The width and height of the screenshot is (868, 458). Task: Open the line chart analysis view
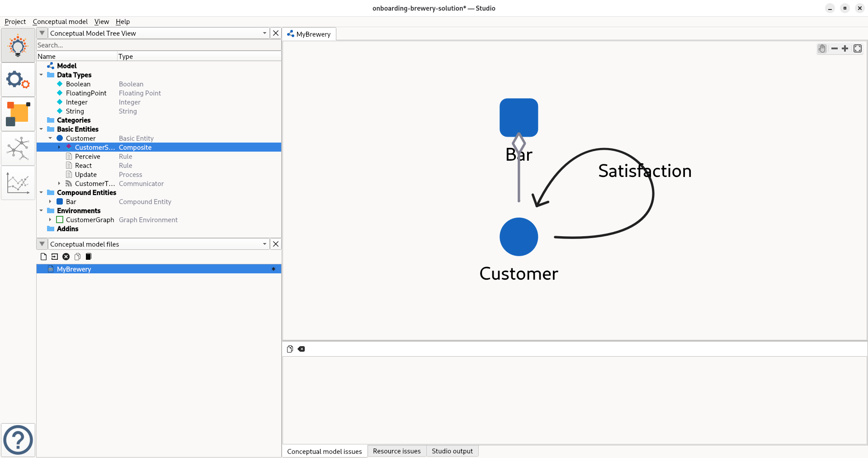[18, 183]
